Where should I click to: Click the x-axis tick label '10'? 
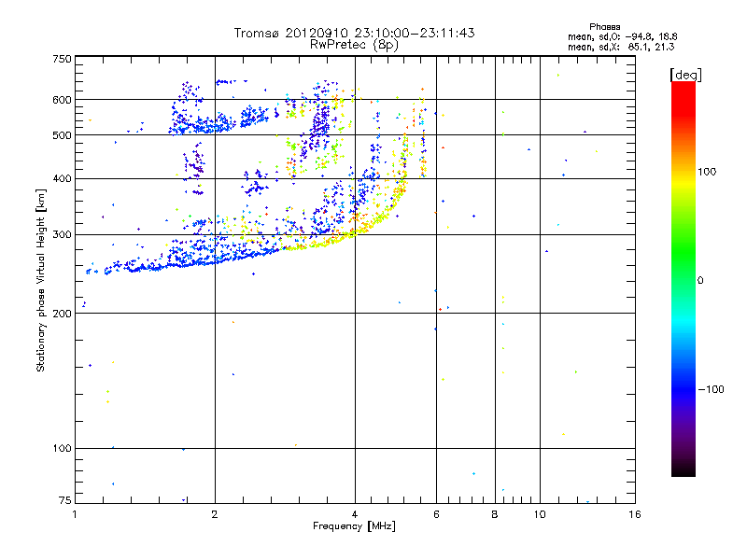coord(540,514)
